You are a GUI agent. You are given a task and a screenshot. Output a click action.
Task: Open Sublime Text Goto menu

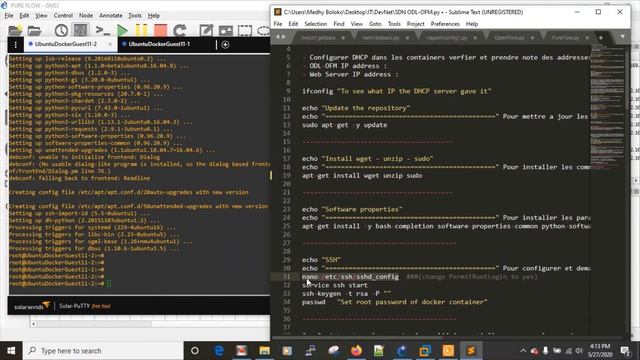(x=375, y=24)
